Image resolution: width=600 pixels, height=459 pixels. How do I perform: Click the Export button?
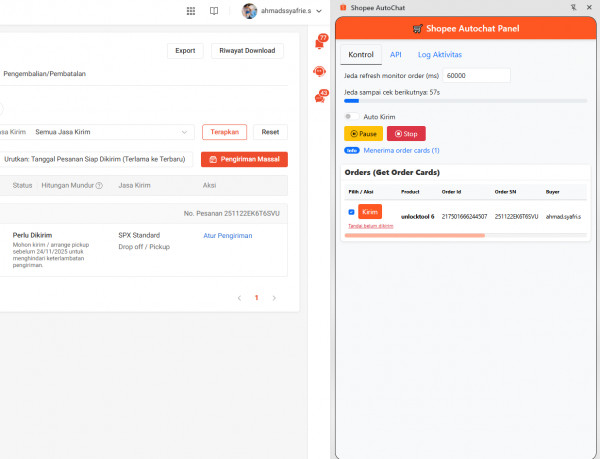point(185,50)
